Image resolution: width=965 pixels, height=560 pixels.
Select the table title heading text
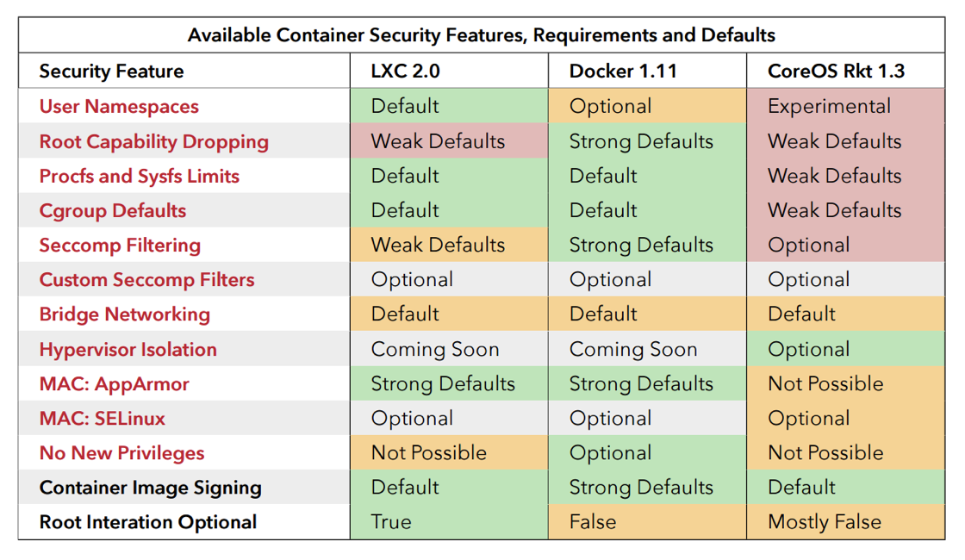point(482,35)
